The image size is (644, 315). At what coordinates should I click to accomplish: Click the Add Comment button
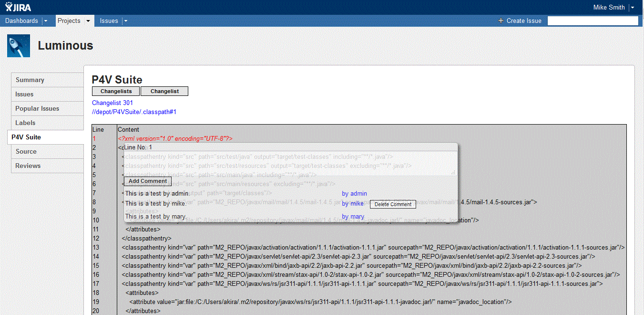point(148,181)
